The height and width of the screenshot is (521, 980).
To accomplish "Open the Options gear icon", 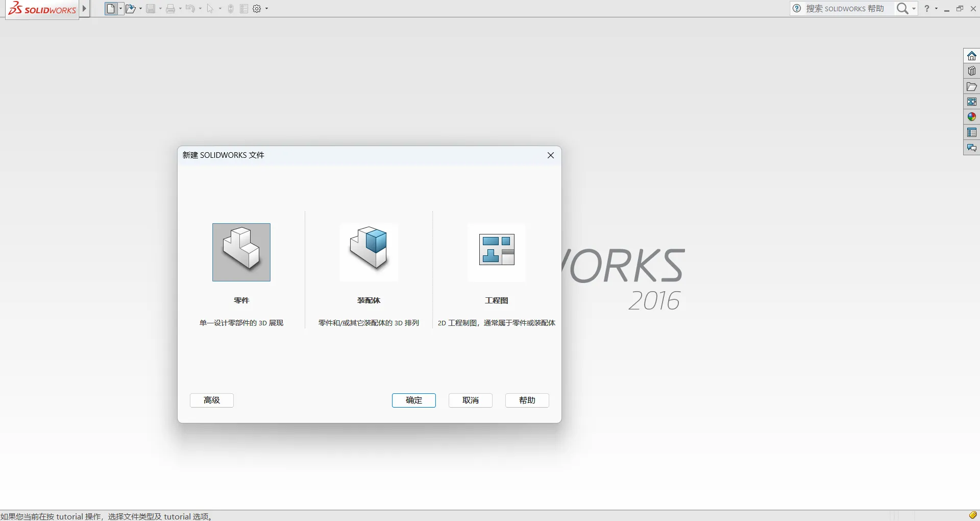I will click(257, 9).
